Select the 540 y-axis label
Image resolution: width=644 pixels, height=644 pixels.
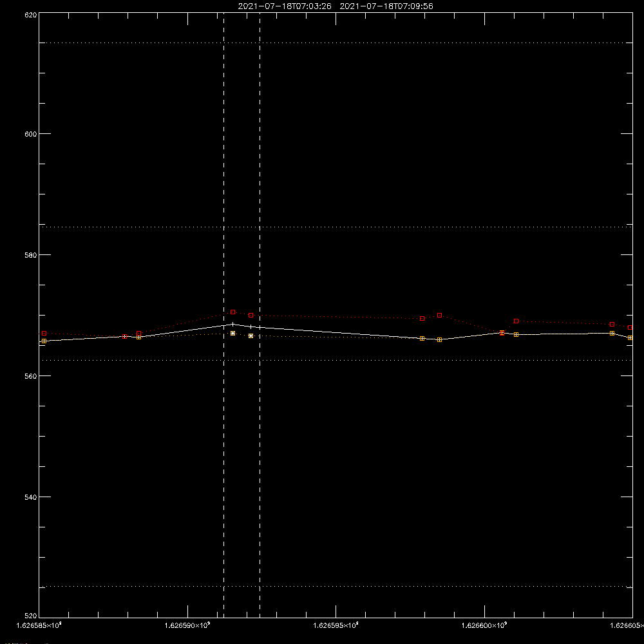[x=31, y=497]
